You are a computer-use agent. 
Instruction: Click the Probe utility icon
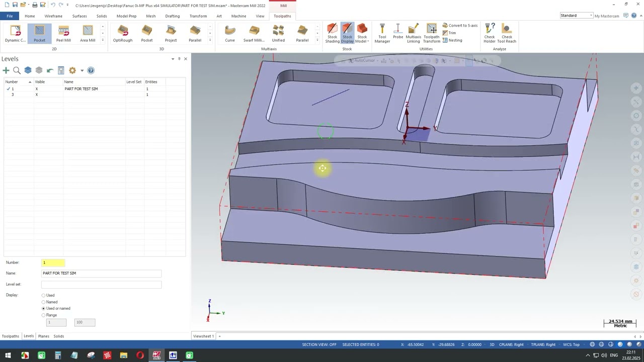tap(398, 32)
